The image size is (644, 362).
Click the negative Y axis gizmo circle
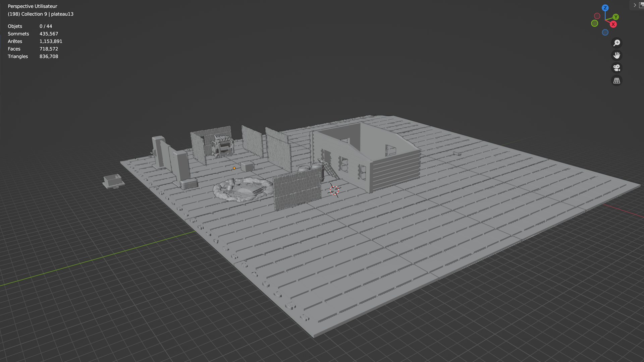pos(595,23)
